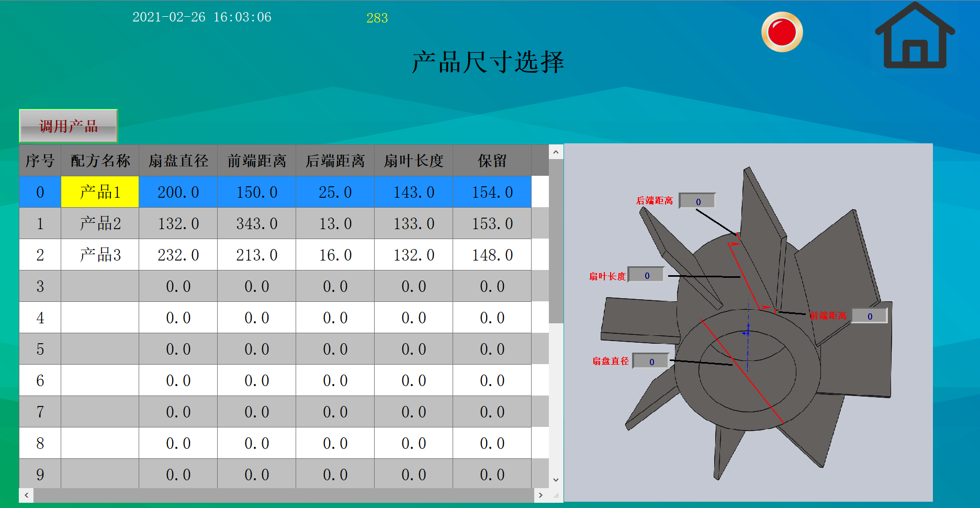980x508 pixels.
Task: Click the 序号 column header
Action: [x=40, y=161]
